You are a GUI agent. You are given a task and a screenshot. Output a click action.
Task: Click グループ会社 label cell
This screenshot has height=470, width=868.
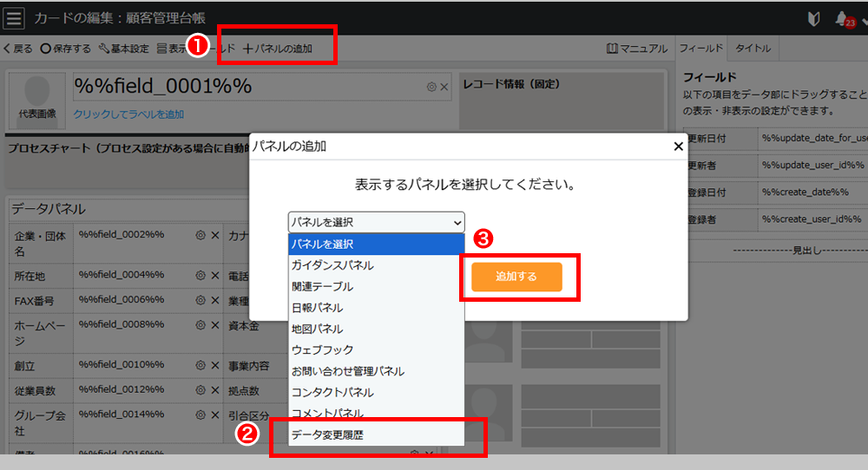point(41,423)
